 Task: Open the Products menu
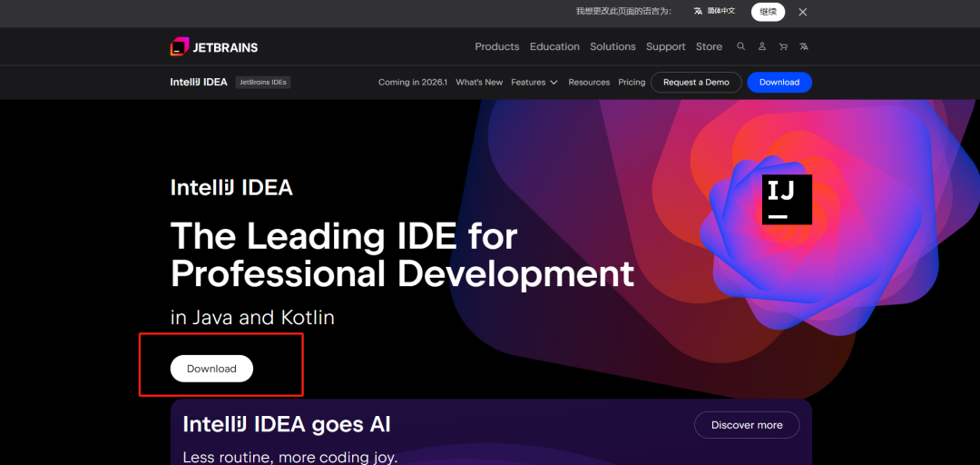[x=497, y=46]
